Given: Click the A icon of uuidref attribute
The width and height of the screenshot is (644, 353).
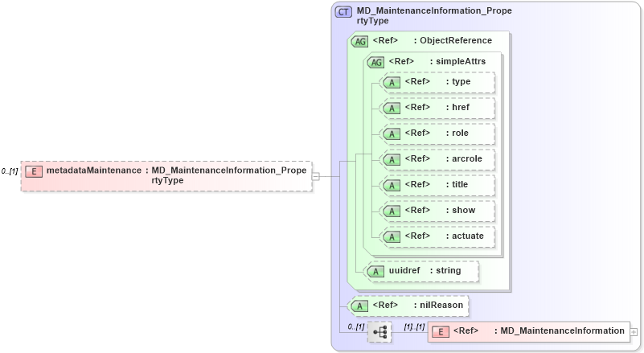Looking at the screenshot, I should pyautogui.click(x=375, y=272).
